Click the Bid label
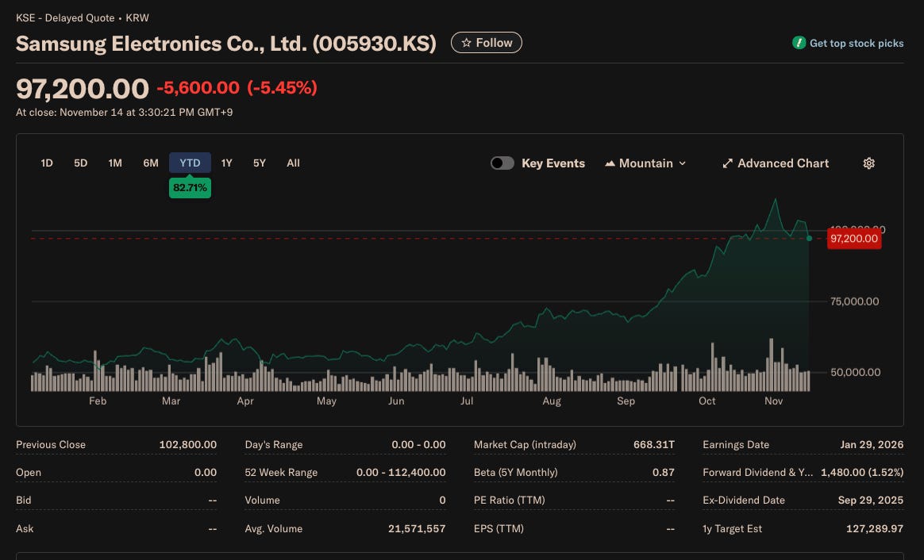The width and height of the screenshot is (924, 560). coord(24,500)
